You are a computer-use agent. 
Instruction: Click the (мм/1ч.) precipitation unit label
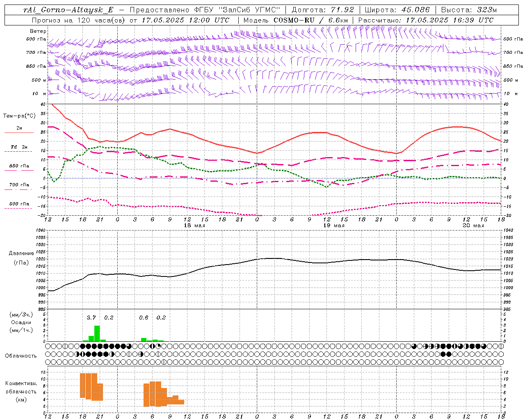pos(21,330)
